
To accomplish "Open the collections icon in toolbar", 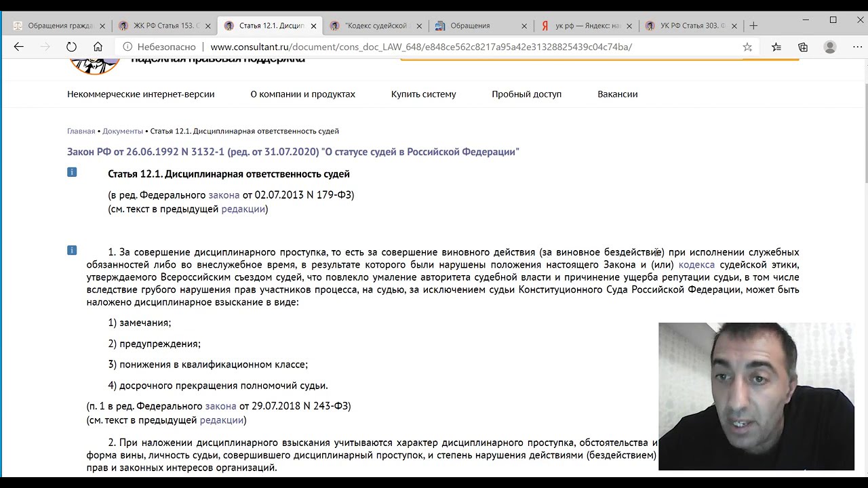I will coord(803,47).
